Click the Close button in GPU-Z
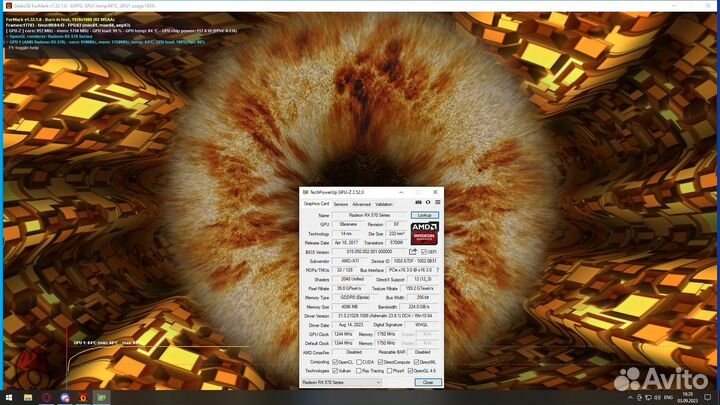This screenshot has width=720, height=405. (x=428, y=382)
